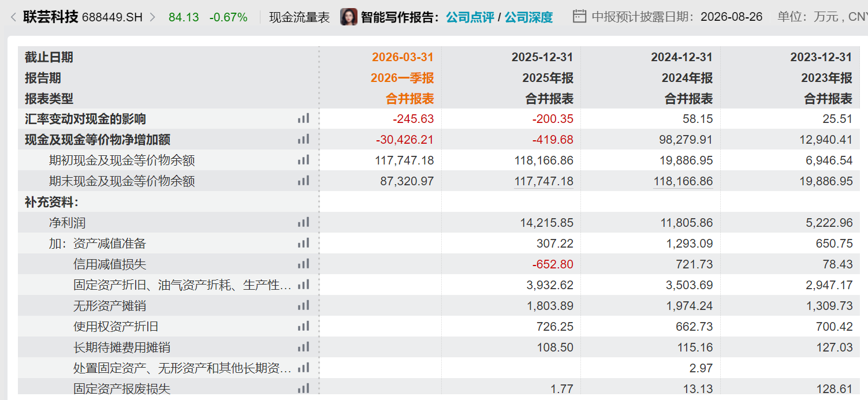
Task: Open chart icon for 使用权资产折旧
Action: tap(303, 326)
